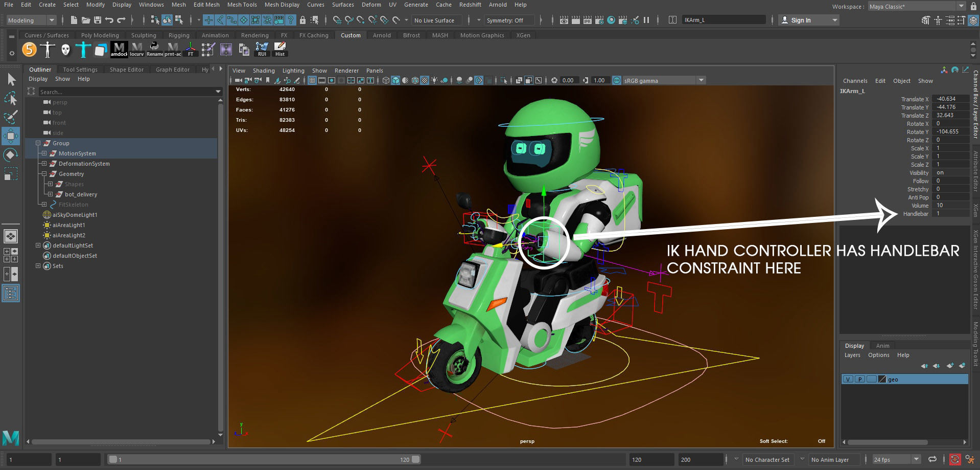This screenshot has height=470, width=980.
Task: Run the Rename python shelf button
Action: 154,49
